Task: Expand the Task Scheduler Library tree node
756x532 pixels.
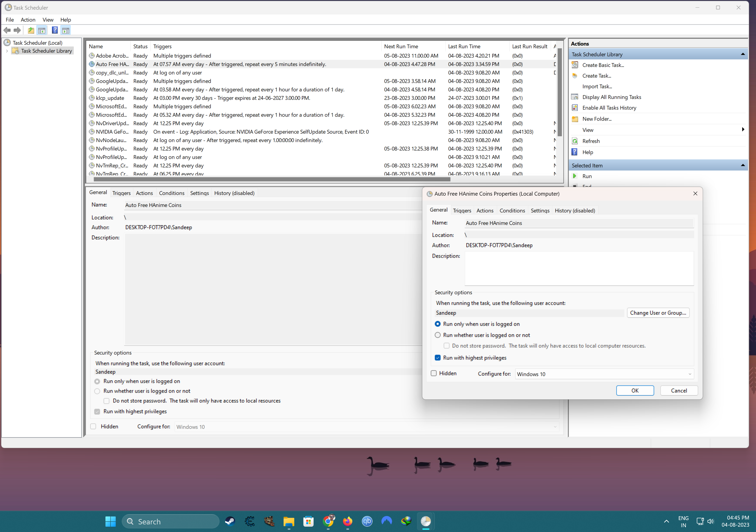Action: (x=7, y=51)
